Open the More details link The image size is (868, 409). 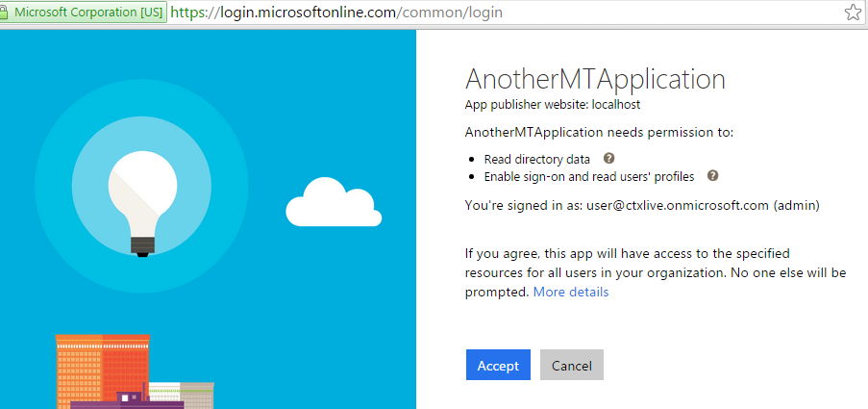click(x=571, y=292)
